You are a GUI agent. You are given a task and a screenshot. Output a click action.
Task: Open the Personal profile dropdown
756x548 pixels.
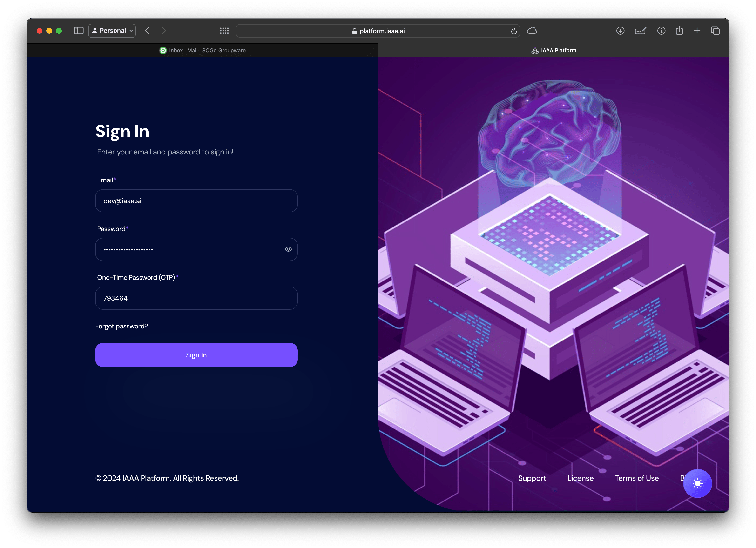[x=112, y=31]
